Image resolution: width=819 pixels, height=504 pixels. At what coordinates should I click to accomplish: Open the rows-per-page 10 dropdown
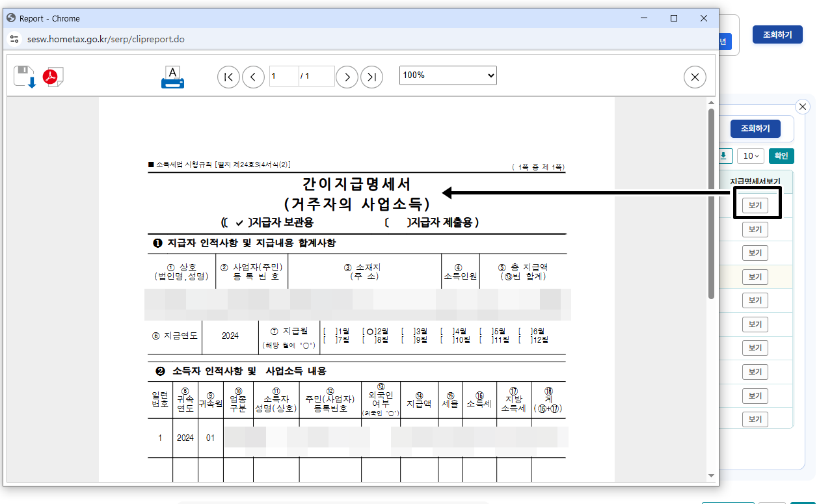click(750, 155)
